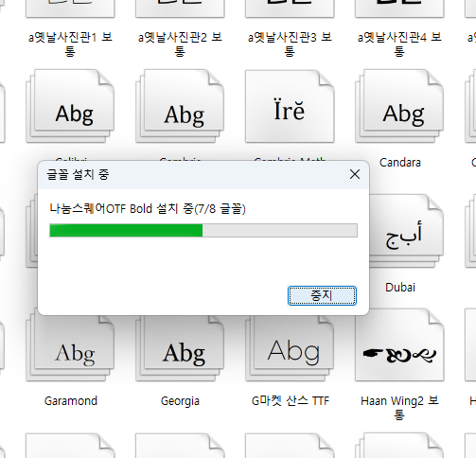Select the Haan Wing2 보통 font icon
476x458 pixels.
tap(399, 345)
